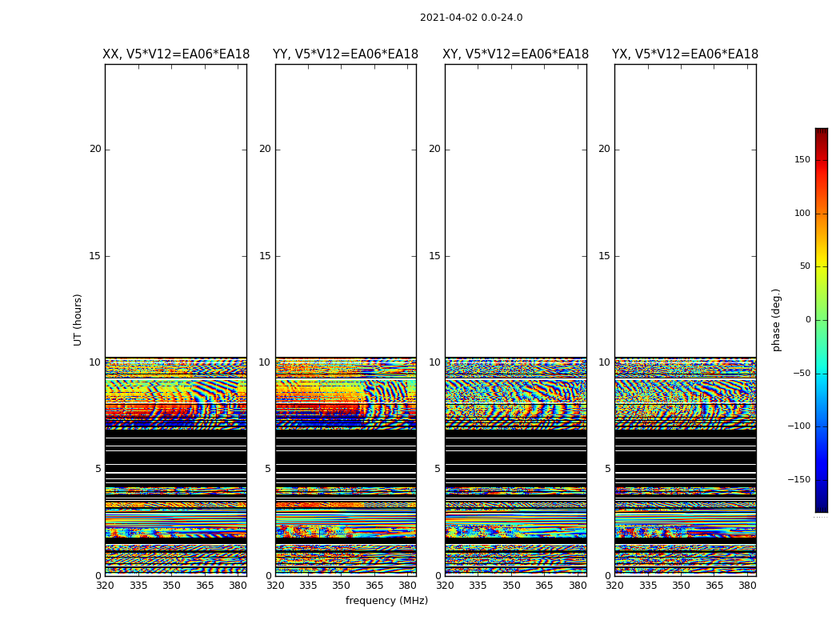
Task: Click the 335 frequency tick under YY panel
Action: click(308, 586)
